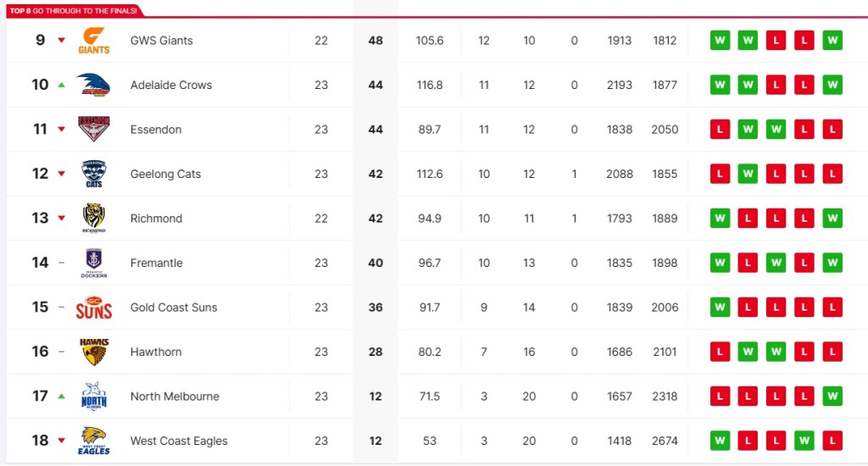Click the North Melbourne kangaroo logo
Viewport: 868px width, 466px height.
[93, 397]
